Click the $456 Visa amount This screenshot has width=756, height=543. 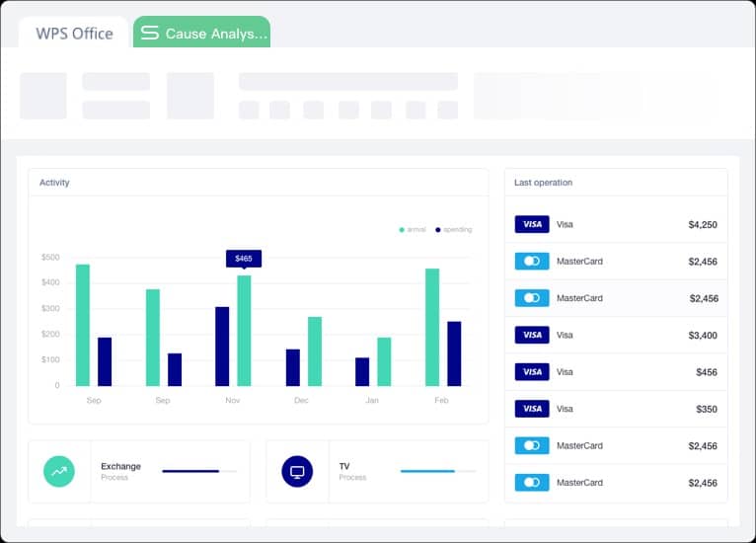tap(707, 372)
